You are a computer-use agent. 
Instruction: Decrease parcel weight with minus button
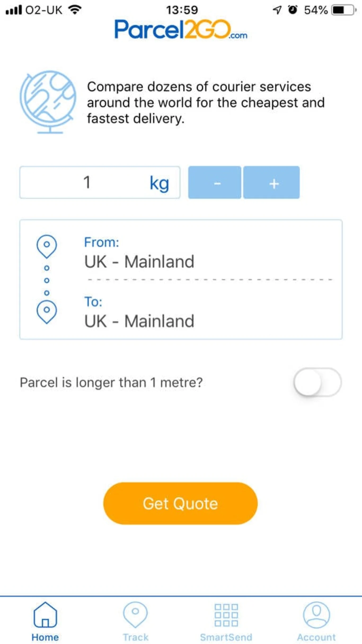pos(215,182)
